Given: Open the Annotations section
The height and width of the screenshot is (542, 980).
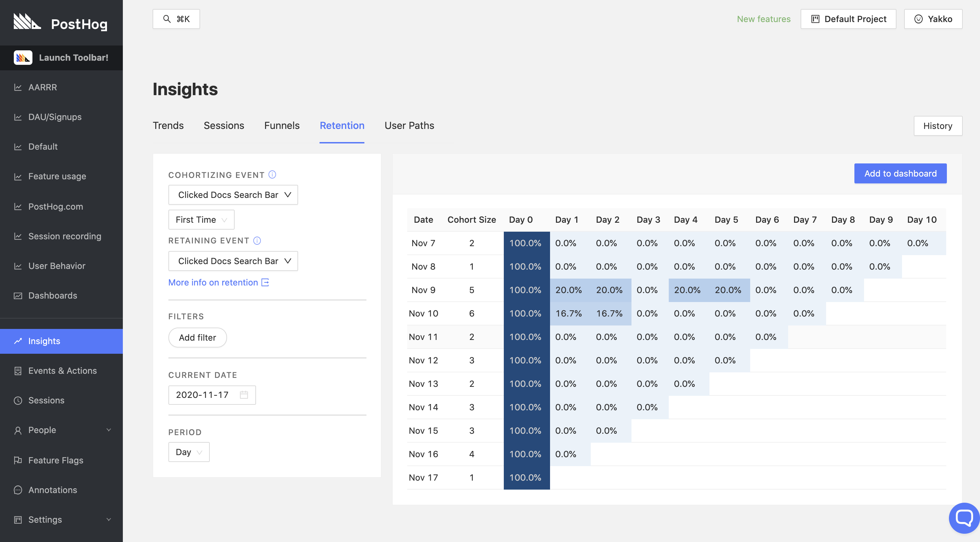Looking at the screenshot, I should pos(53,490).
